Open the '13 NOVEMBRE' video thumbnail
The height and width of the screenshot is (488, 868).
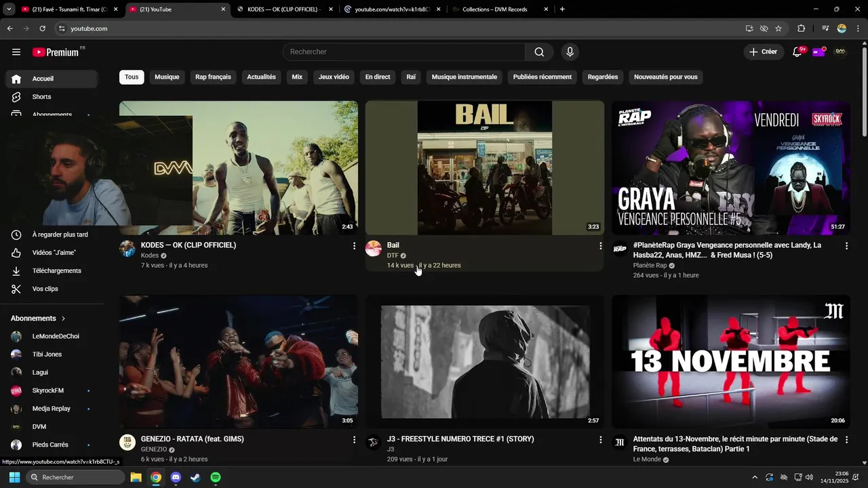(x=731, y=361)
